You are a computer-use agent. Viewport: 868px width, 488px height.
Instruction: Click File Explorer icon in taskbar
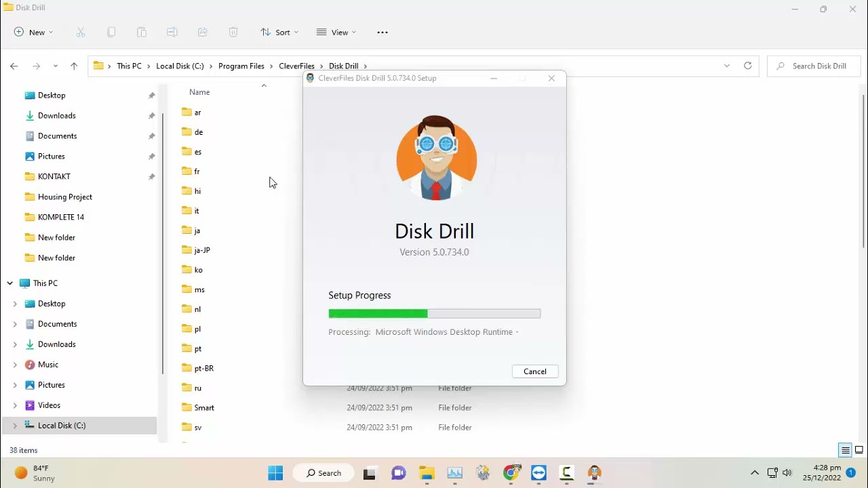[427, 473]
